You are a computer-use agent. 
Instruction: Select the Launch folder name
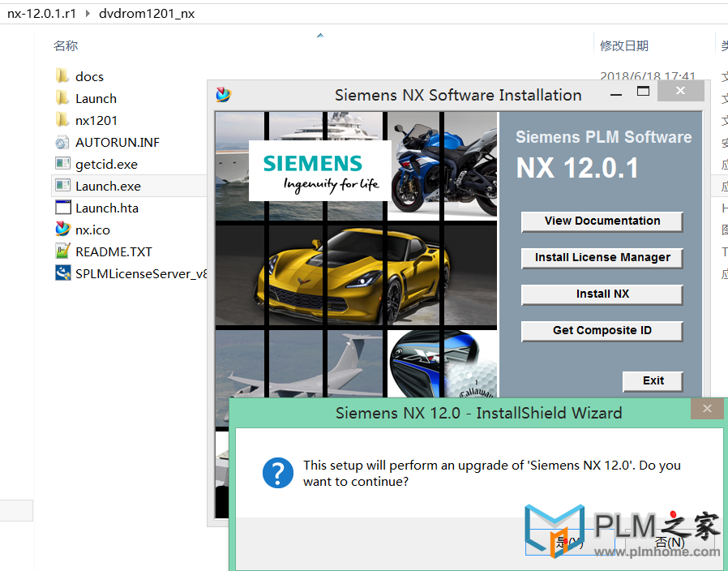tap(96, 98)
